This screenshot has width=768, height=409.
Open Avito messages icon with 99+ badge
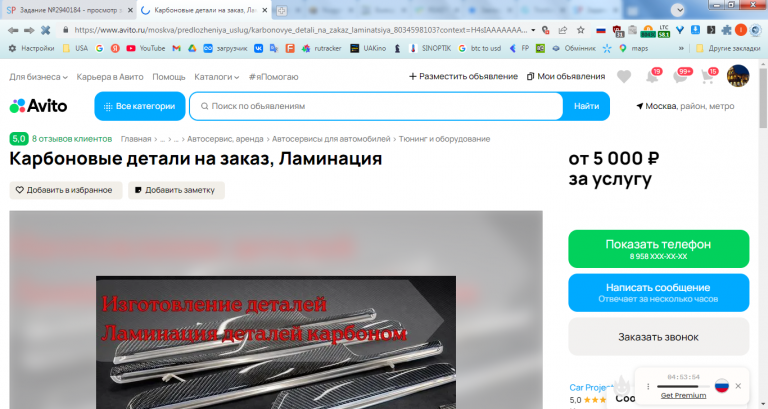(x=682, y=76)
